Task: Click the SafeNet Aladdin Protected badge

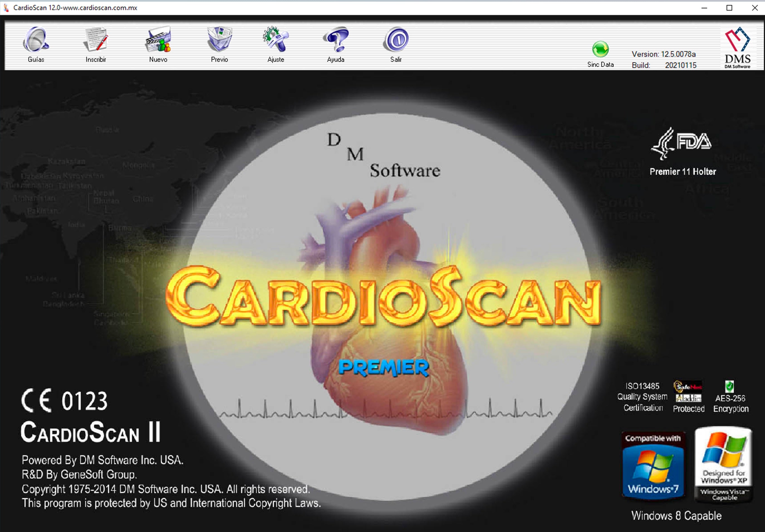Action: pos(688,392)
